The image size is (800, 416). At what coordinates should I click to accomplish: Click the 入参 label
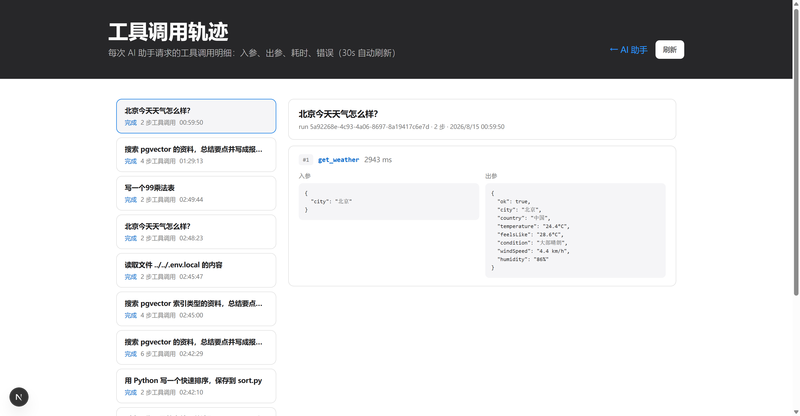click(x=305, y=176)
